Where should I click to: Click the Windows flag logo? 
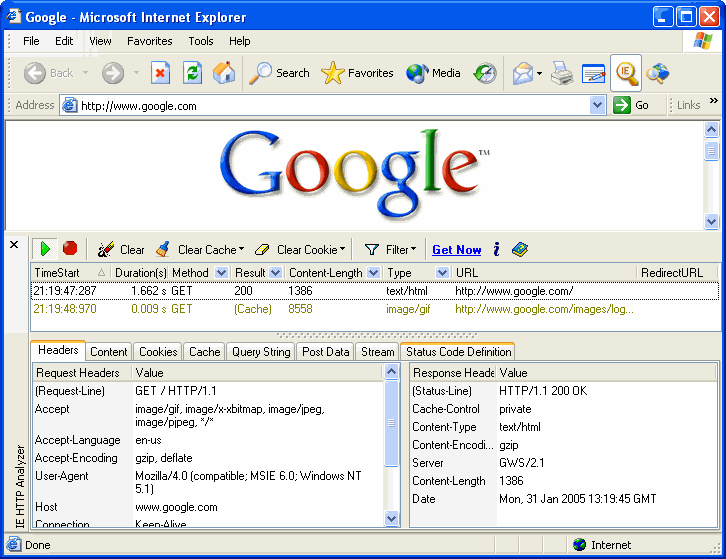702,41
